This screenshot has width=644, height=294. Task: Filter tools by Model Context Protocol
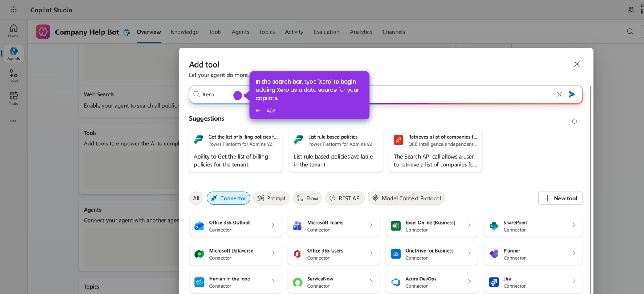pyautogui.click(x=406, y=198)
